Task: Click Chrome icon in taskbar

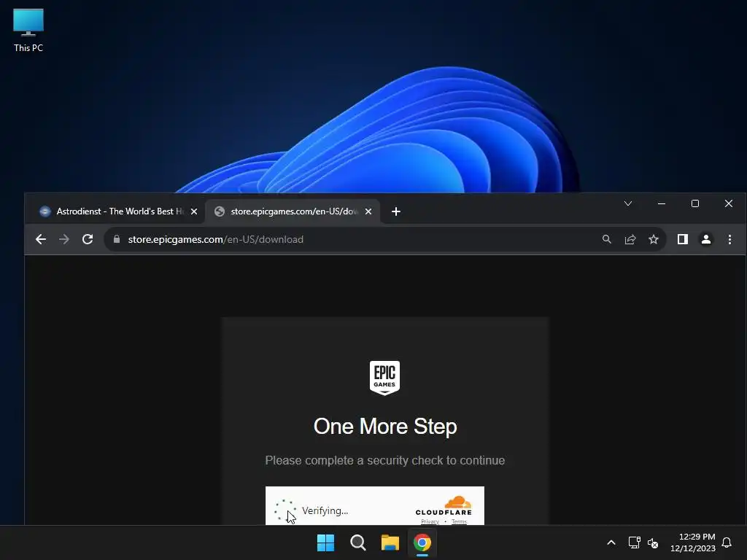Action: (422, 542)
